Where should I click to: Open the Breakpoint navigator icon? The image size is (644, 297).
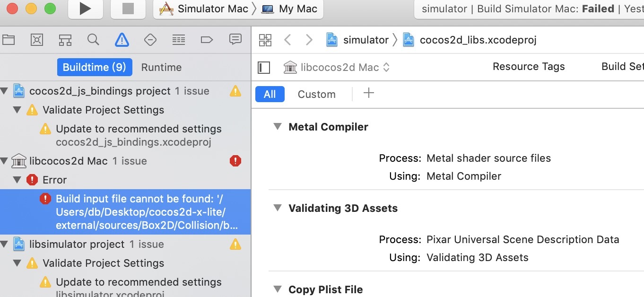(x=207, y=40)
